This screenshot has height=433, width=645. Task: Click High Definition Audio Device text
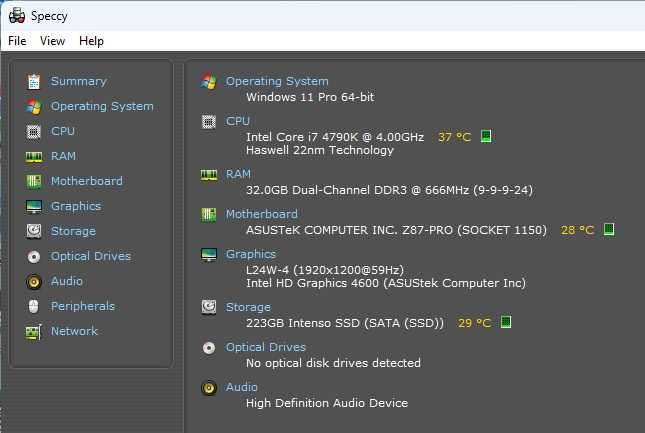(x=327, y=403)
